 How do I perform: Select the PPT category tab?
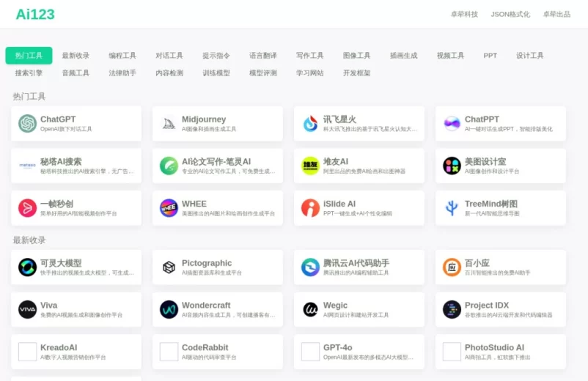pos(490,56)
